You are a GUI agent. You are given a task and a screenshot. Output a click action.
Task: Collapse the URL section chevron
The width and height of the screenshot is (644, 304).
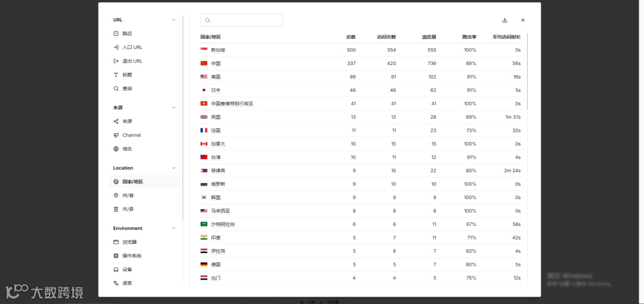(174, 20)
